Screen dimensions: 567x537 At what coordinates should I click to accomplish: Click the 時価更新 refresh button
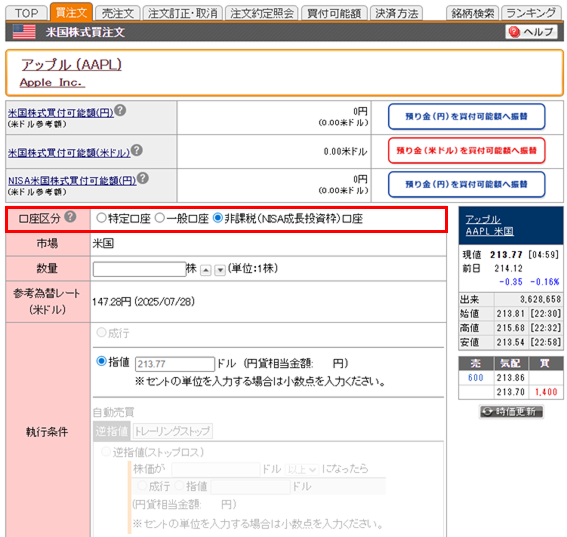(511, 412)
